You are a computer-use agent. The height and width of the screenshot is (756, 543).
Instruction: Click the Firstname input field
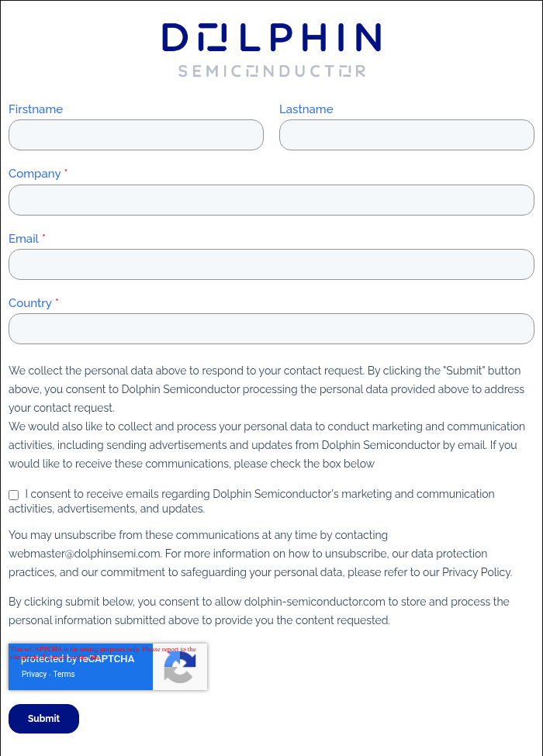pyautogui.click(x=136, y=135)
